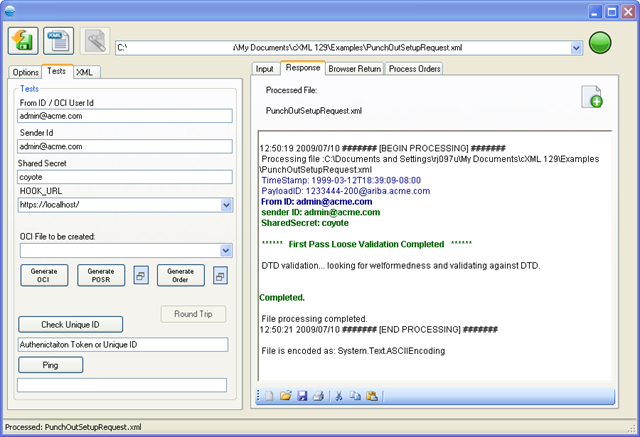Click the 'PayloadID: 1233444-200@ariba.acme.com' line
This screenshot has height=437, width=640.
click(346, 191)
